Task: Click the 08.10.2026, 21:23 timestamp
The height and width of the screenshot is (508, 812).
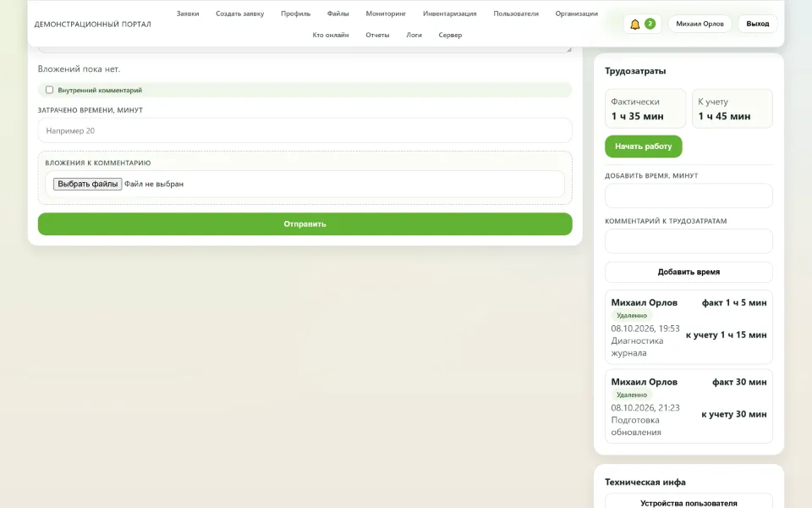Action: [x=645, y=408]
